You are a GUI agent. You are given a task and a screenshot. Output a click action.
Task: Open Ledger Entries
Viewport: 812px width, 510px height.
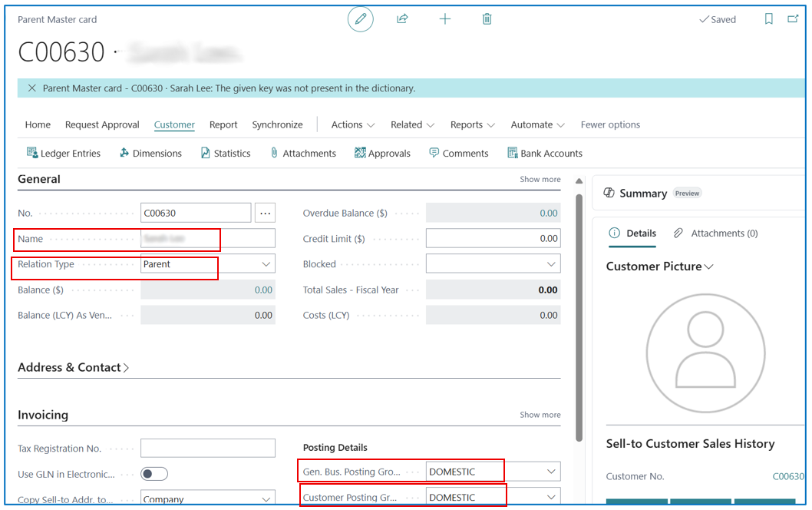[63, 153]
